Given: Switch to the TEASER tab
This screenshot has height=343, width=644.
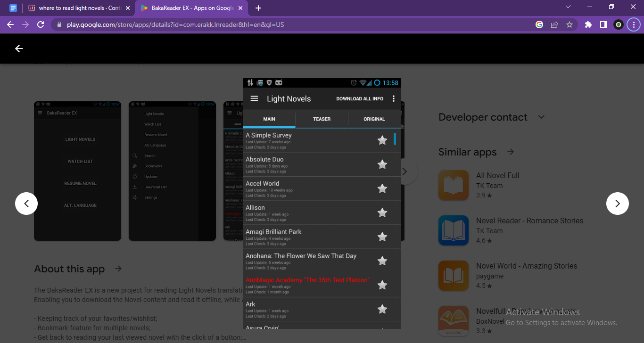Looking at the screenshot, I should click(322, 119).
